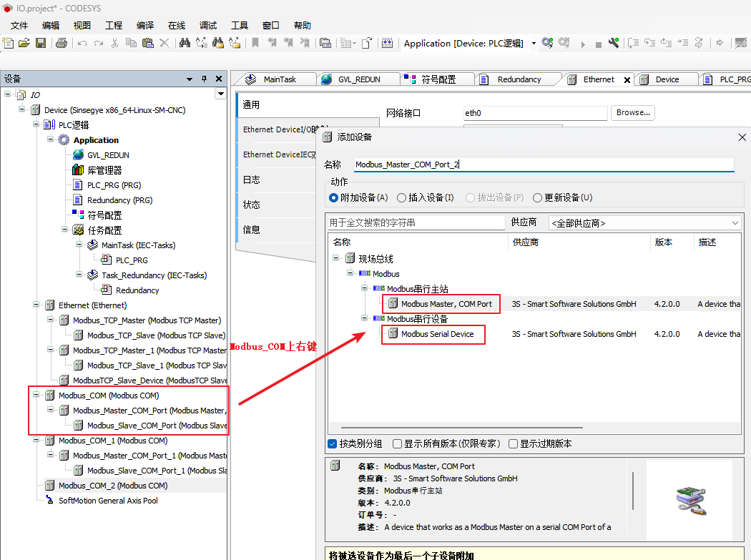Collapse the Modbus_COM tree node
Viewport: 751px width, 560px height.
tap(36, 396)
